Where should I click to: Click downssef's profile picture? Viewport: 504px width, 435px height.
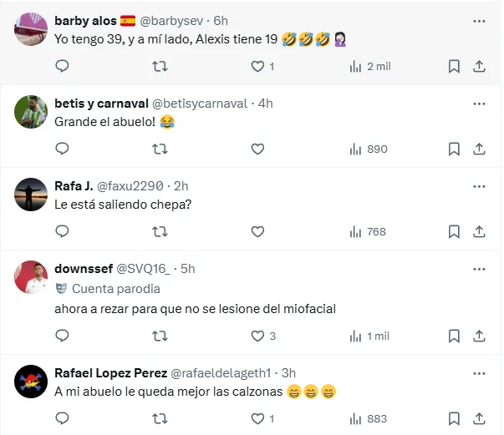[x=31, y=278]
